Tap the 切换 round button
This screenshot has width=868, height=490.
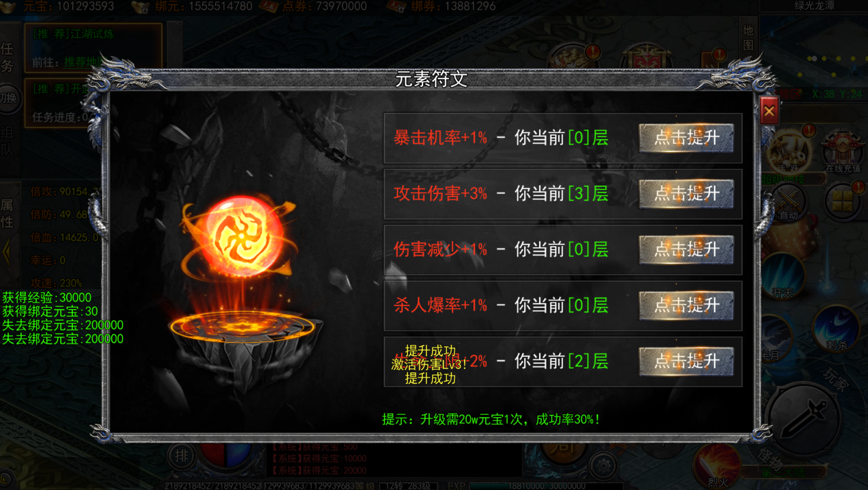[x=8, y=98]
